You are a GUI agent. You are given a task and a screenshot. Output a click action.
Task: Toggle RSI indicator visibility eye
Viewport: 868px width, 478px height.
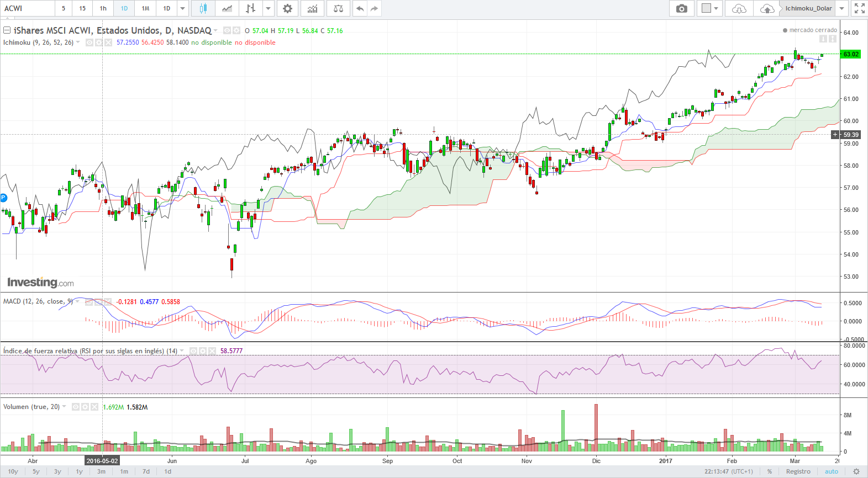click(193, 351)
